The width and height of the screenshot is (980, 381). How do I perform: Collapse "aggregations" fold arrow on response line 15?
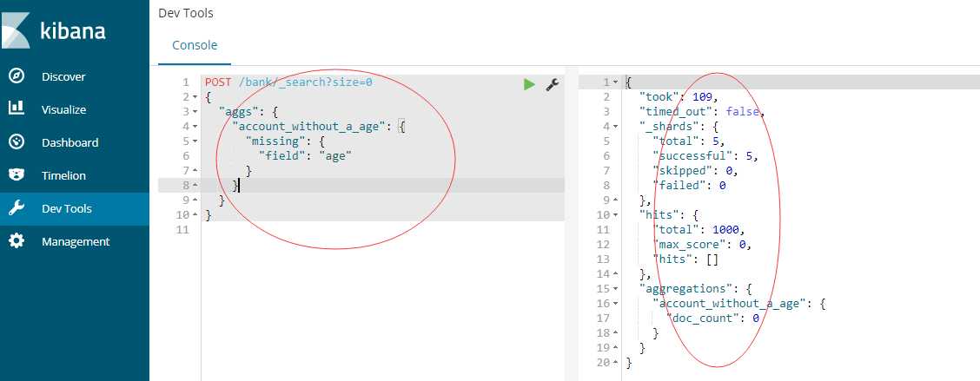coord(615,288)
